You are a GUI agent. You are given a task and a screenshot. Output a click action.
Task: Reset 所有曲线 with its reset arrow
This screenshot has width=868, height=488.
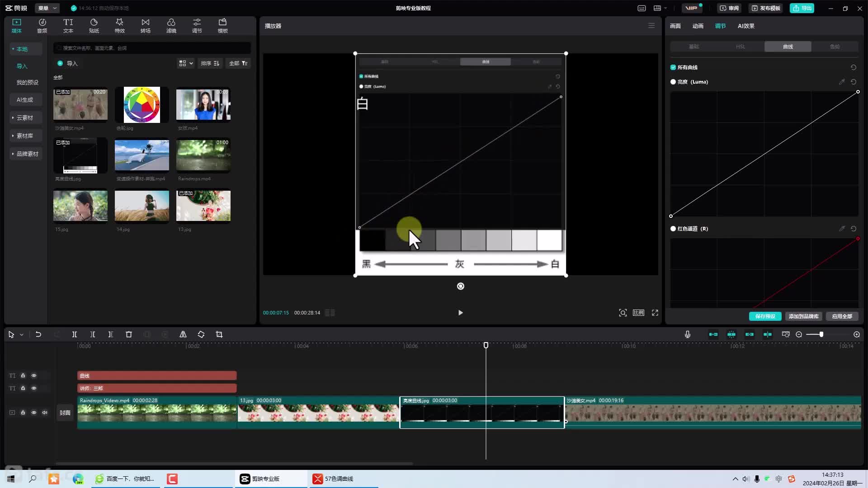tap(854, 67)
